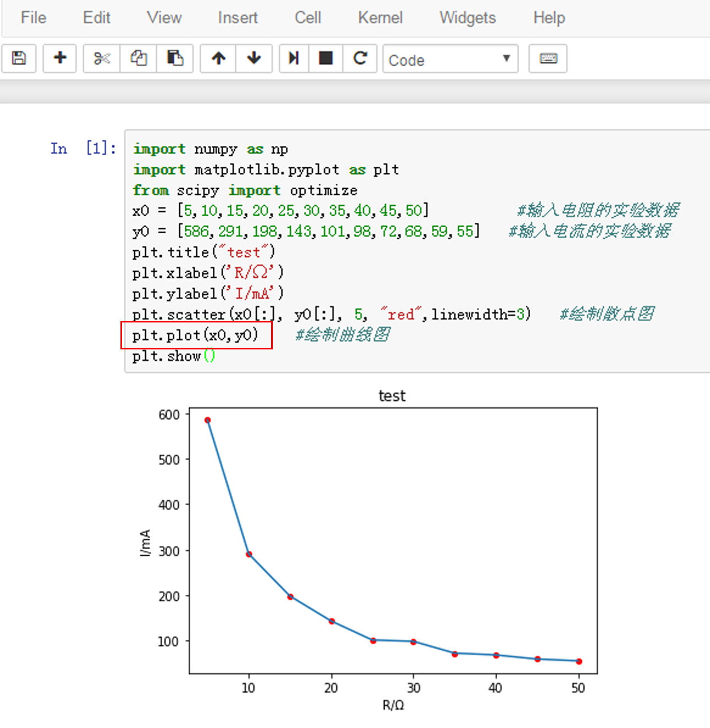Restart kernel with circular arrow icon
This screenshot has width=710, height=728.
point(360,58)
